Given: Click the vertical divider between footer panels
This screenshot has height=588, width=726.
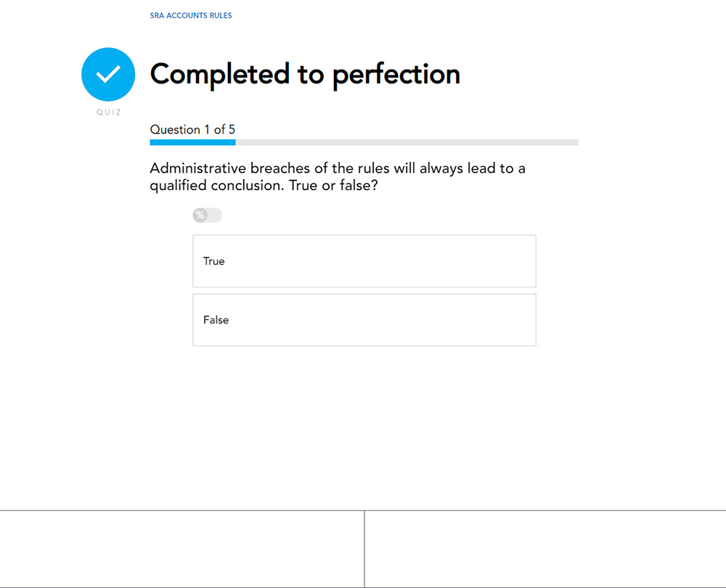Looking at the screenshot, I should pyautogui.click(x=364, y=549).
